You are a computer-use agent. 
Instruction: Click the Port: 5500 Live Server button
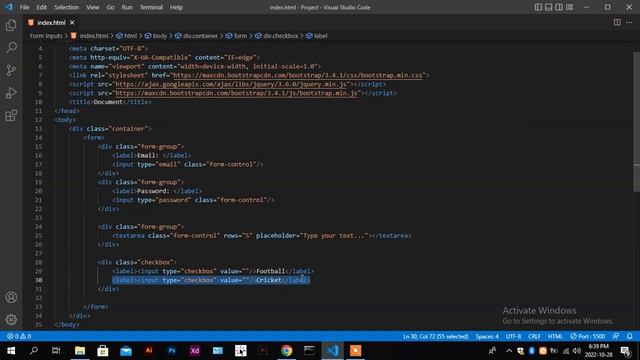pos(588,336)
